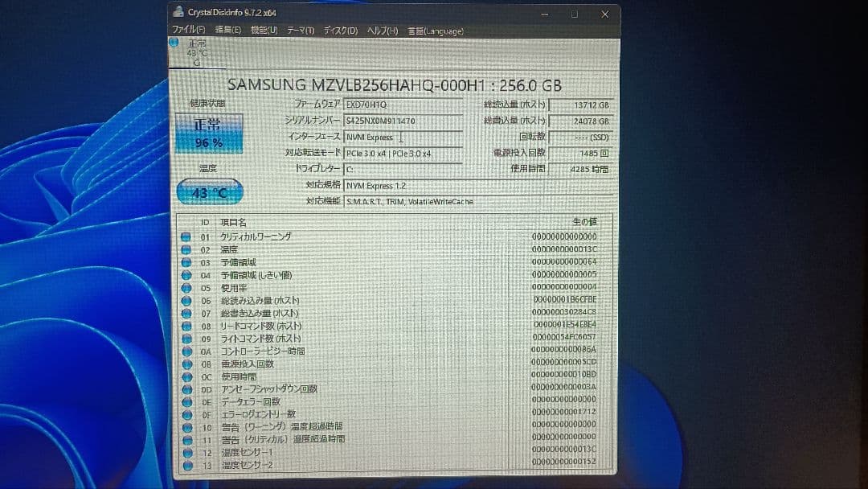Open the ファイル menu
Image resolution: width=868 pixels, height=489 pixels.
point(188,30)
